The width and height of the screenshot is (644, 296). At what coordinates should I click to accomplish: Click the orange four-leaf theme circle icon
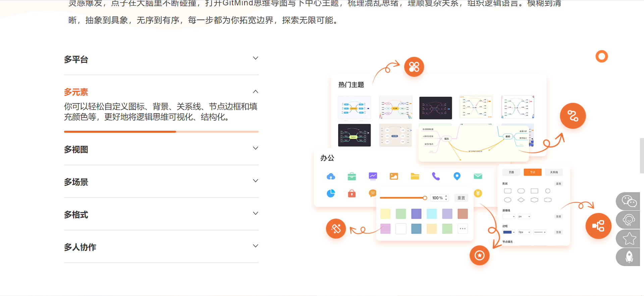[414, 67]
